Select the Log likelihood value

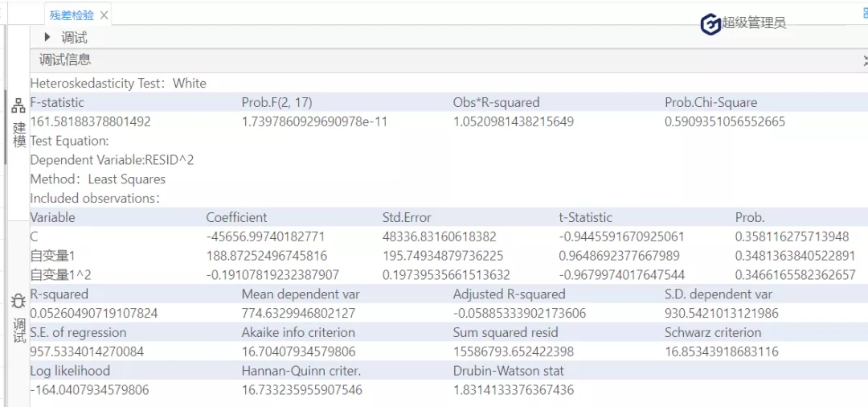pyautogui.click(x=89, y=390)
